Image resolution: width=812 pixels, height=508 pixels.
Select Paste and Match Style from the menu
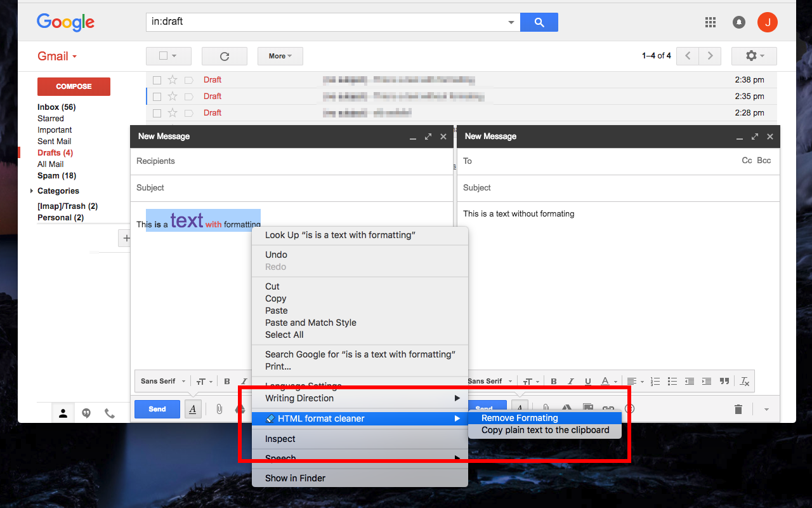310,323
